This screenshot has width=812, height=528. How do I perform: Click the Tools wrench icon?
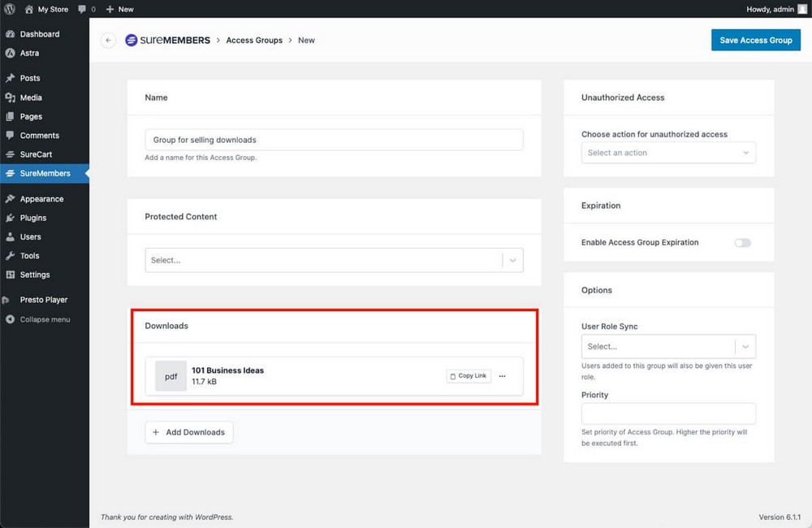click(x=10, y=255)
